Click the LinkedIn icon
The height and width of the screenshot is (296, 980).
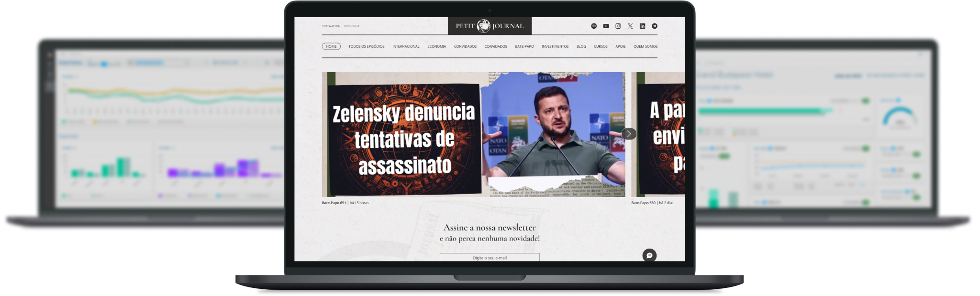point(642,26)
